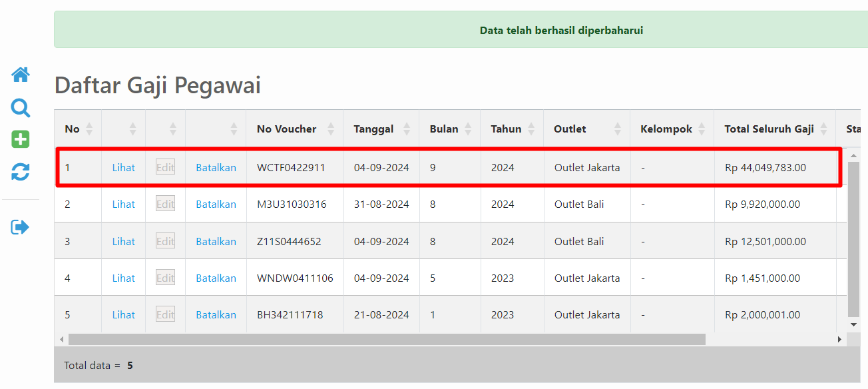Image resolution: width=868 pixels, height=389 pixels.
Task: Open Lihat link for voucher WCTF0422911
Action: point(123,168)
